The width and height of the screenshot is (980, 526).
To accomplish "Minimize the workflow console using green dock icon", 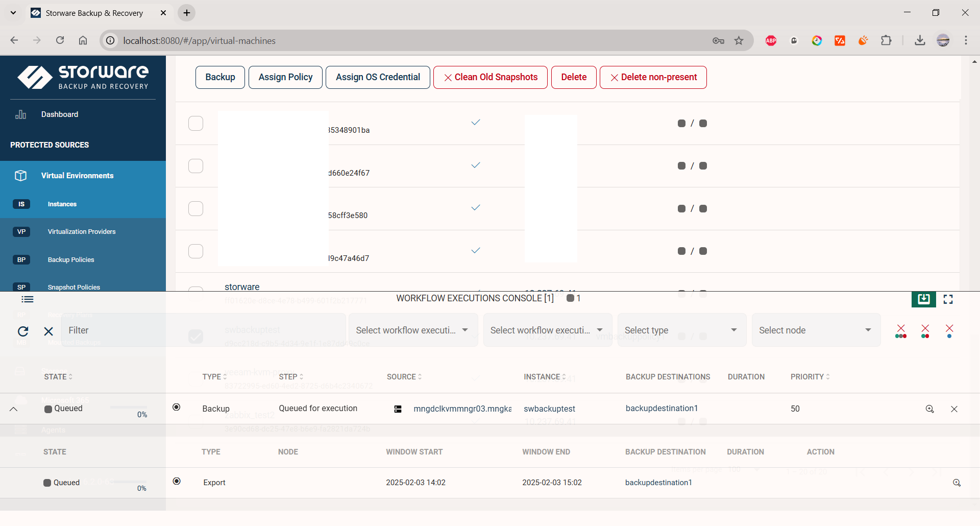I will click(x=923, y=299).
